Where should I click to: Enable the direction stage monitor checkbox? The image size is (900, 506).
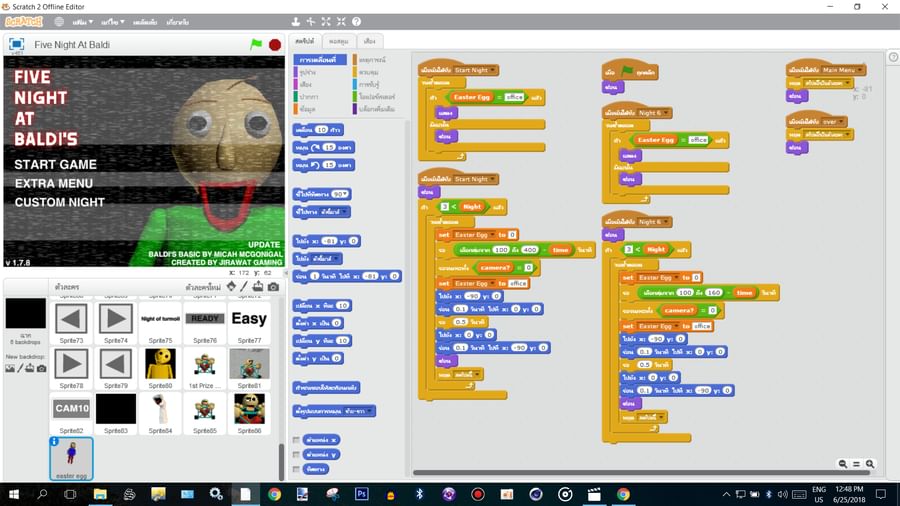click(296, 469)
